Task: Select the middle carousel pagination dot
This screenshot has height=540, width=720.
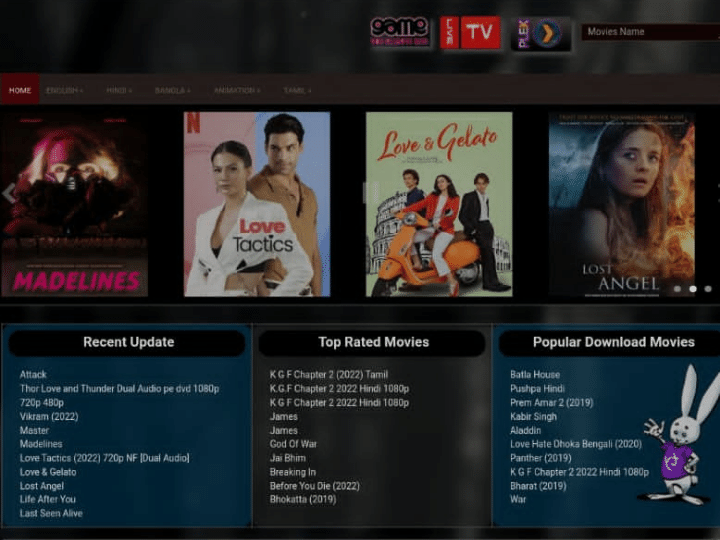Action: click(x=692, y=289)
